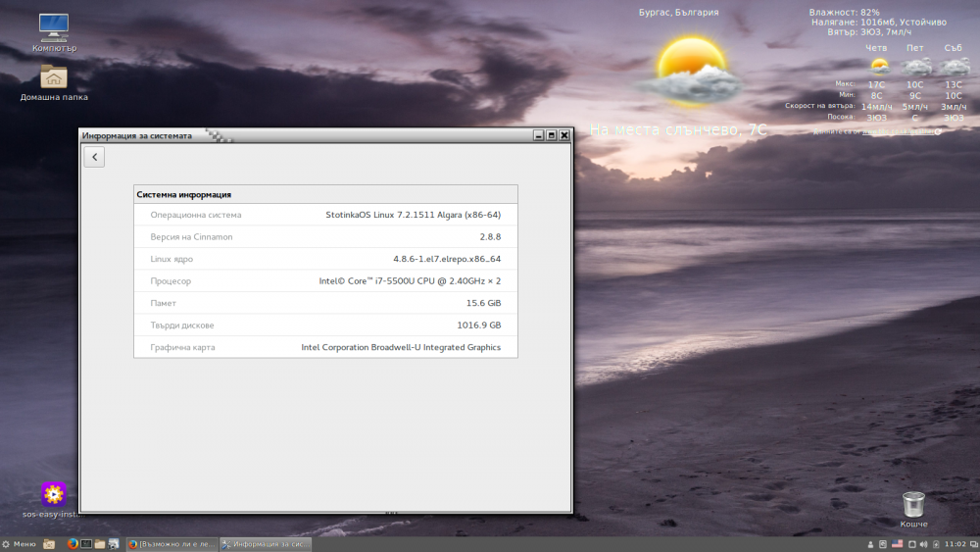Viewport: 980px width, 552px height.
Task: Select Информация за системата taskbar entry
Action: coord(266,544)
